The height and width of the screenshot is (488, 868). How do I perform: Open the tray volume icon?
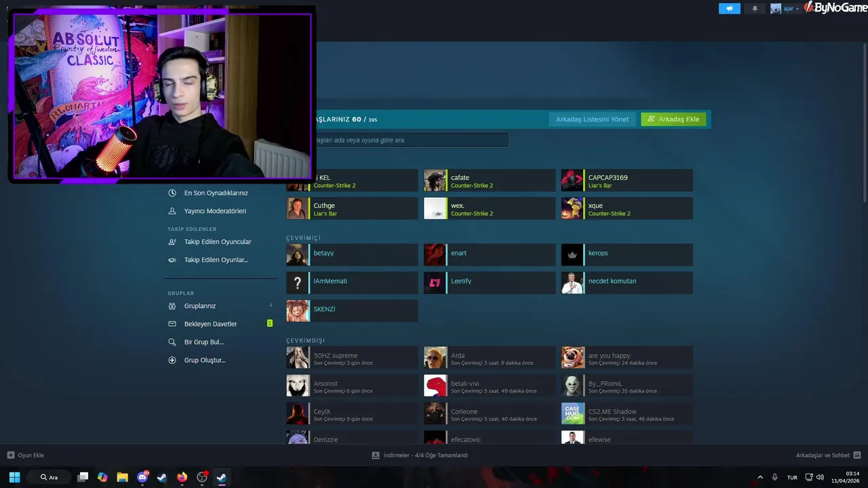[x=820, y=477]
